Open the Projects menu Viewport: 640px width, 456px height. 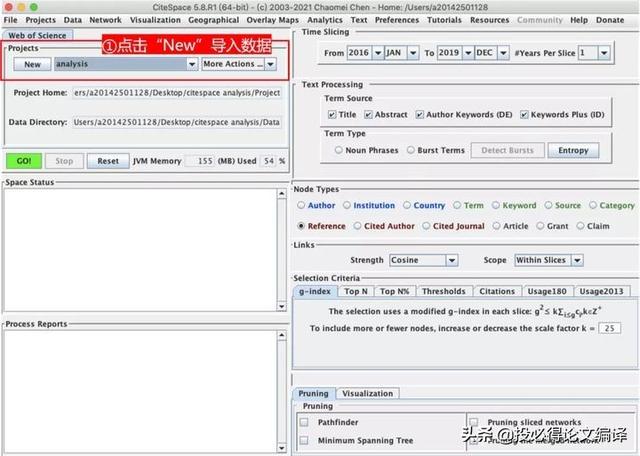point(40,20)
